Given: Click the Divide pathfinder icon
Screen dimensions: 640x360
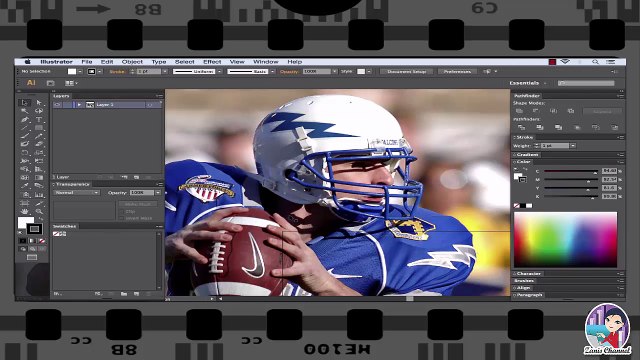Looking at the screenshot, I should coord(521,128).
